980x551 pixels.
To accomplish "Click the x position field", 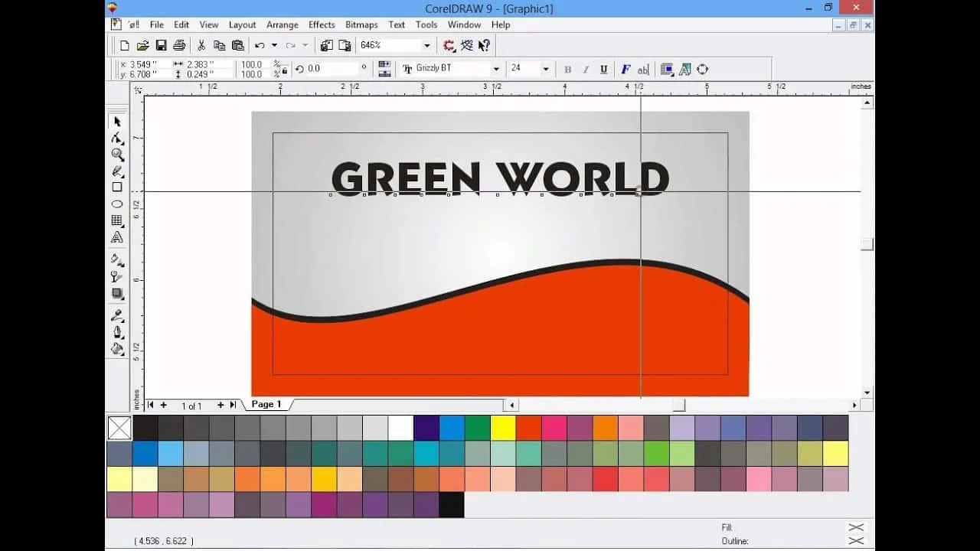I will 148,64.
